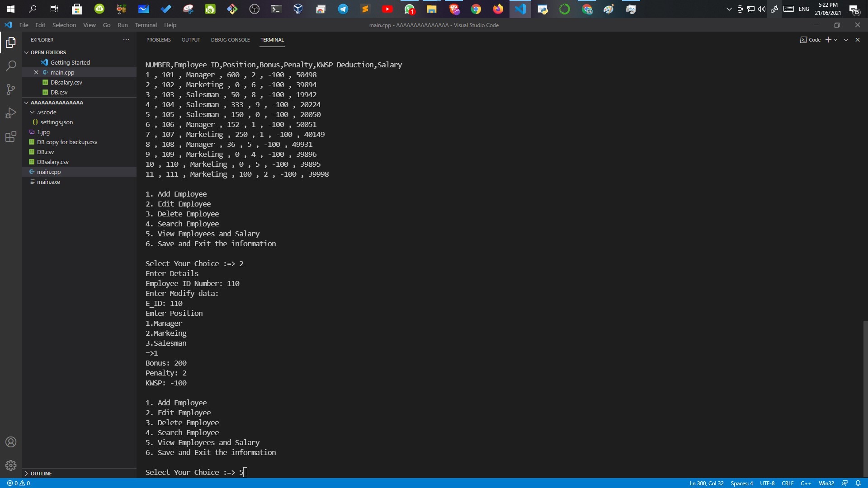Select the Terminal panel tab
Image resolution: width=868 pixels, height=488 pixels.
coord(272,40)
